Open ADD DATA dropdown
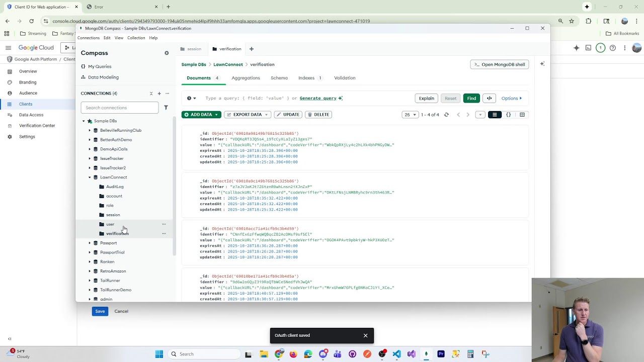The height and width of the screenshot is (362, 644). (201, 115)
